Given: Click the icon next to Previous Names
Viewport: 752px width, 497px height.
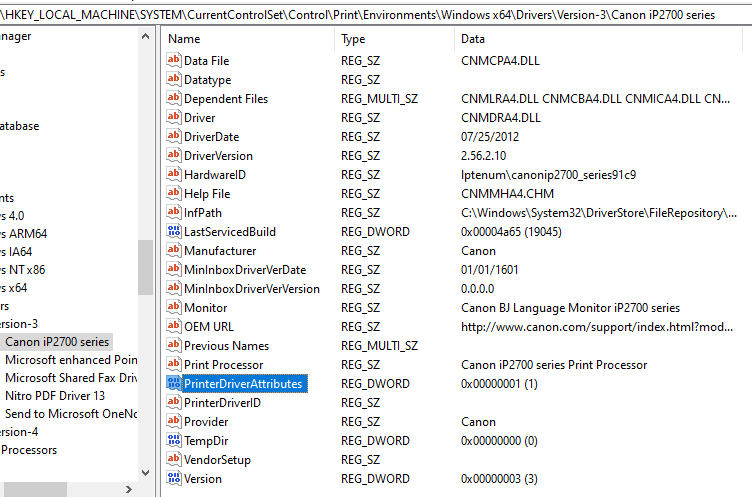Looking at the screenshot, I should coord(174,345).
